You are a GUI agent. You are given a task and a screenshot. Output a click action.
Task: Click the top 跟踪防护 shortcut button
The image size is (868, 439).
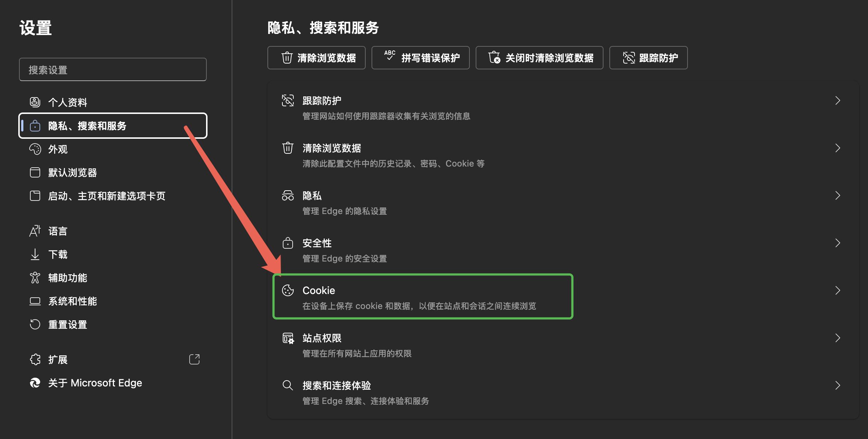[x=648, y=58]
